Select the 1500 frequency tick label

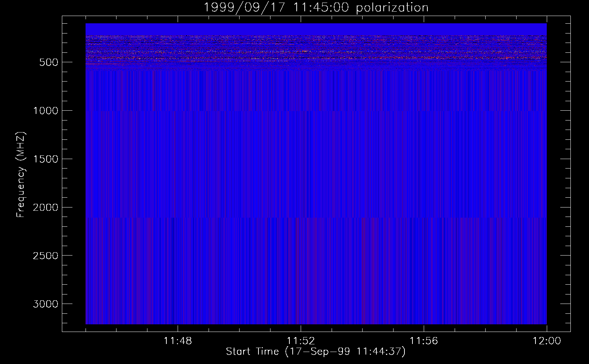click(46, 159)
